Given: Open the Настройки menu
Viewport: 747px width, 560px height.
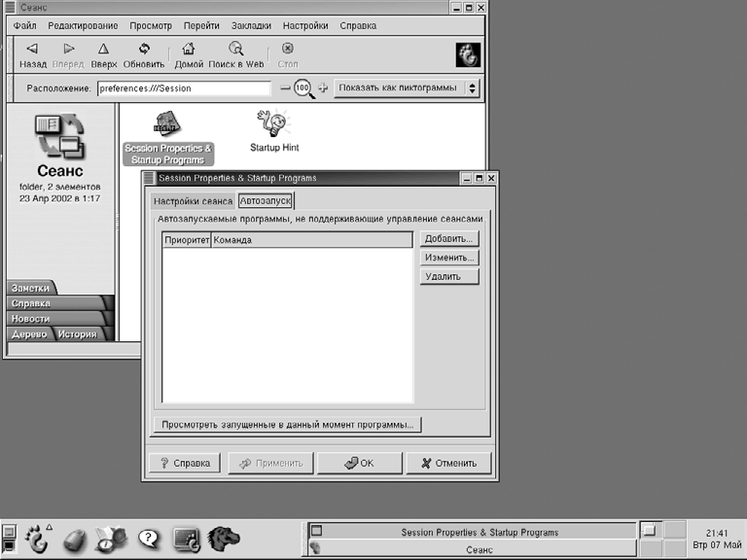Looking at the screenshot, I should (x=305, y=25).
